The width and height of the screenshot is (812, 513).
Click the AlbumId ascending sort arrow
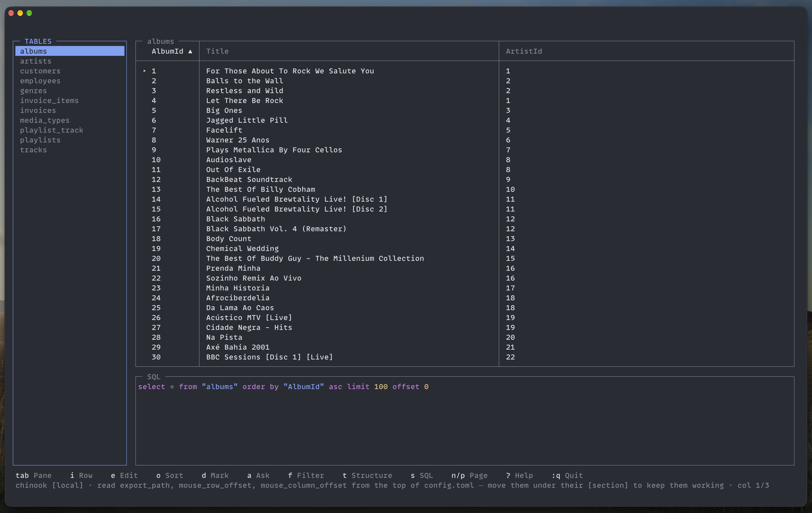(190, 51)
